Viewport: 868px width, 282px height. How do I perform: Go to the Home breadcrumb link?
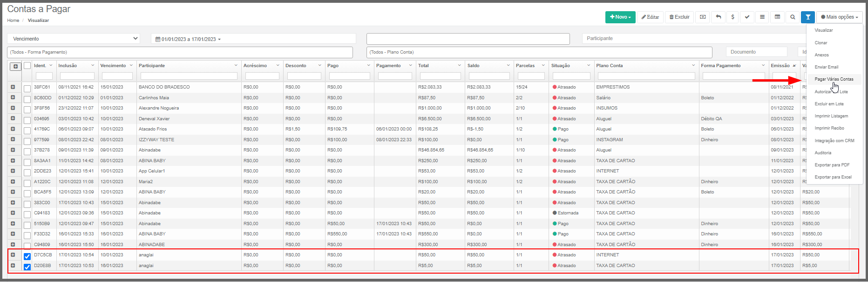pos(13,21)
